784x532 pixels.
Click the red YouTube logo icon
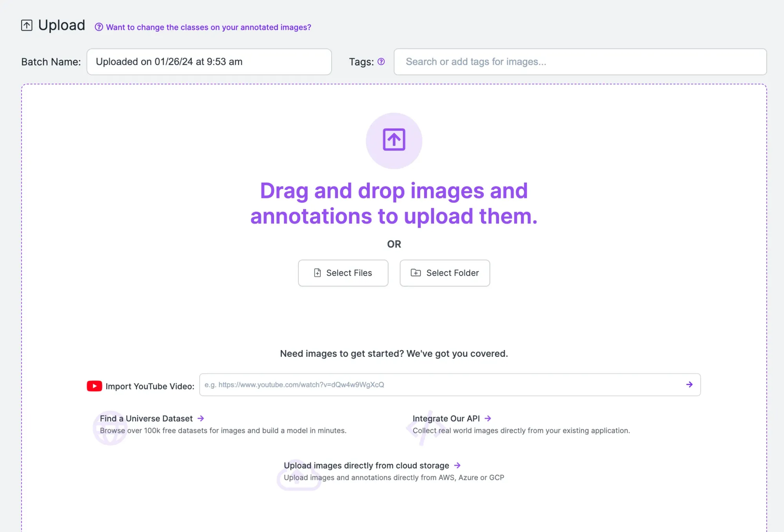(x=94, y=386)
